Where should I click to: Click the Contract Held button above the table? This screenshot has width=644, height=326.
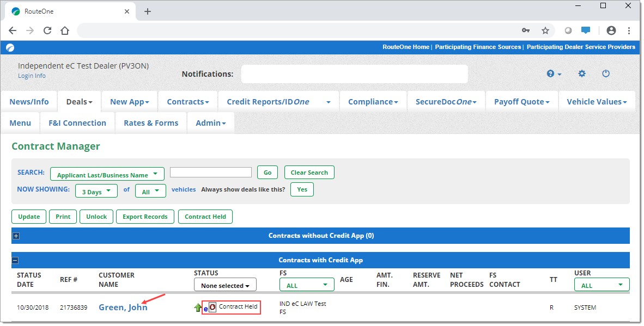pos(205,217)
